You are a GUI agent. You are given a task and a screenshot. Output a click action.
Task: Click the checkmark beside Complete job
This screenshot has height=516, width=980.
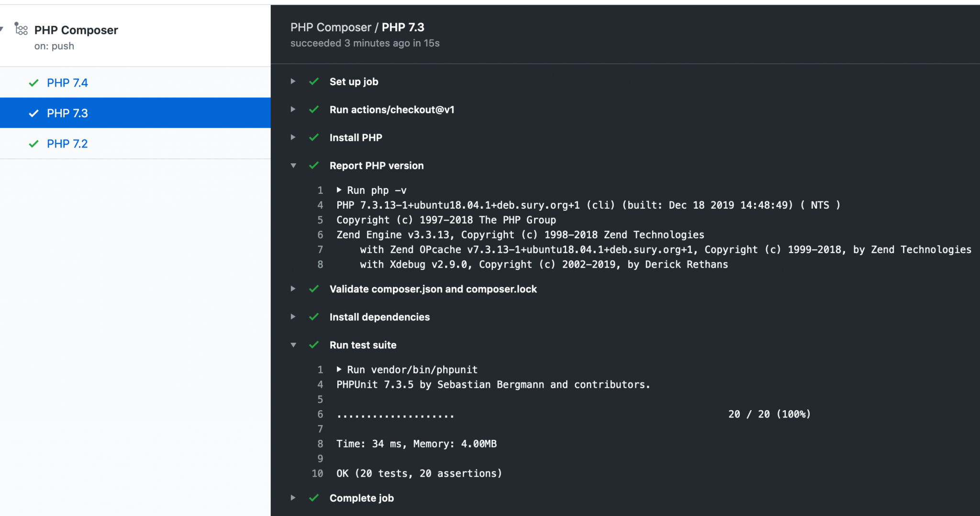[x=314, y=498]
